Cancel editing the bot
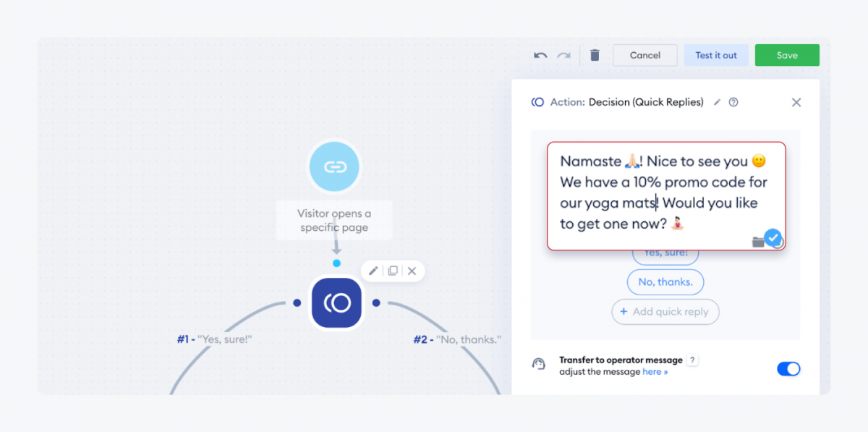 pos(644,55)
